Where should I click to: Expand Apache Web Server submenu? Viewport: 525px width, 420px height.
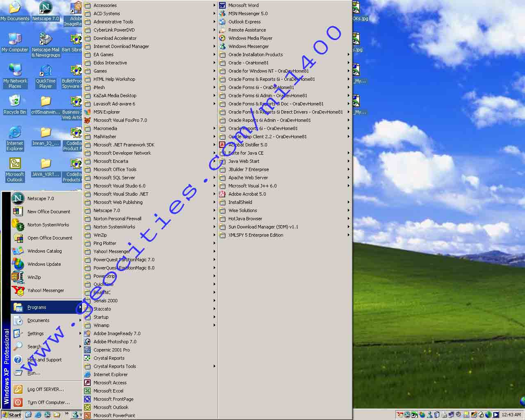click(x=285, y=178)
